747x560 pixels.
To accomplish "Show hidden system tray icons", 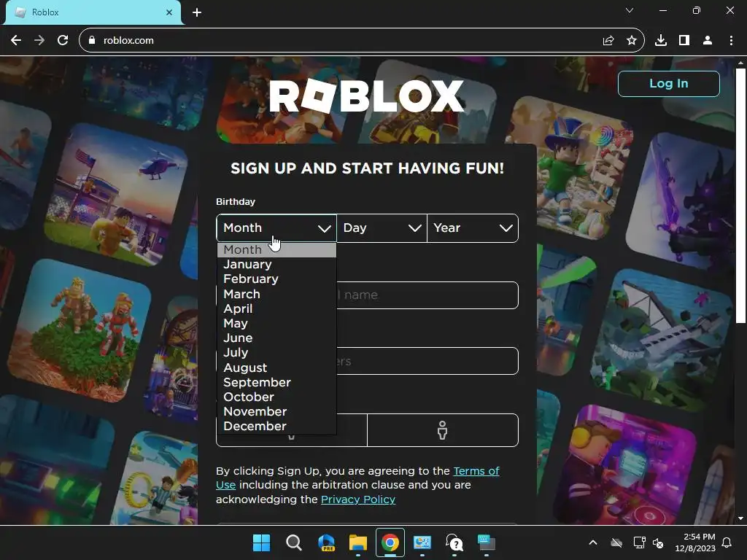I will [593, 542].
